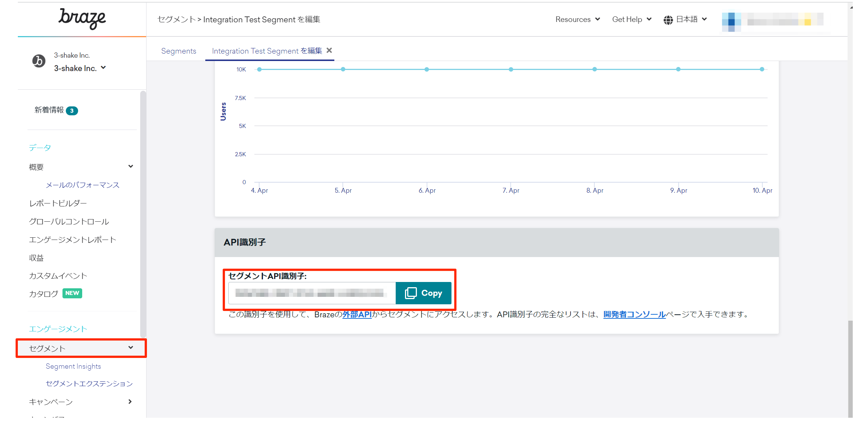
Task: Click the user profile avatar
Action: click(731, 22)
